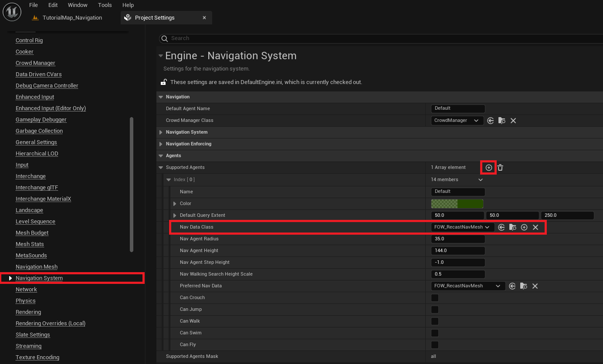Enable the Can Jump checkbox
The image size is (603, 364).
pos(435,310)
